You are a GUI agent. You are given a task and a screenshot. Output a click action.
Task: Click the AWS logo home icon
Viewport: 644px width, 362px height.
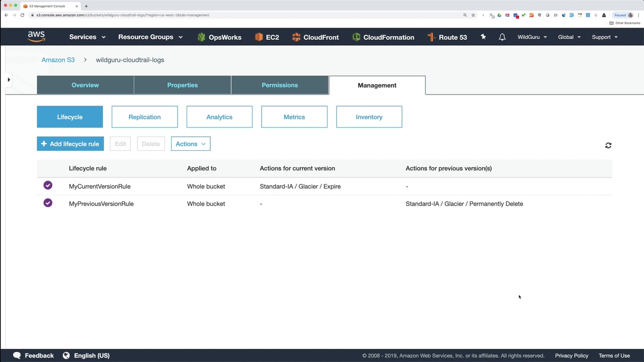[36, 37]
